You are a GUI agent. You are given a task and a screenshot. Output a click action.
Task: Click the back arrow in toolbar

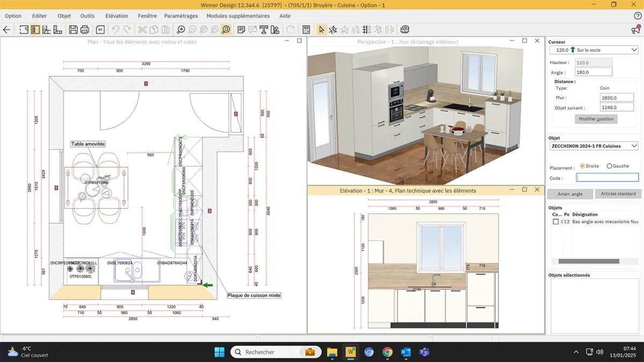pyautogui.click(x=7, y=29)
